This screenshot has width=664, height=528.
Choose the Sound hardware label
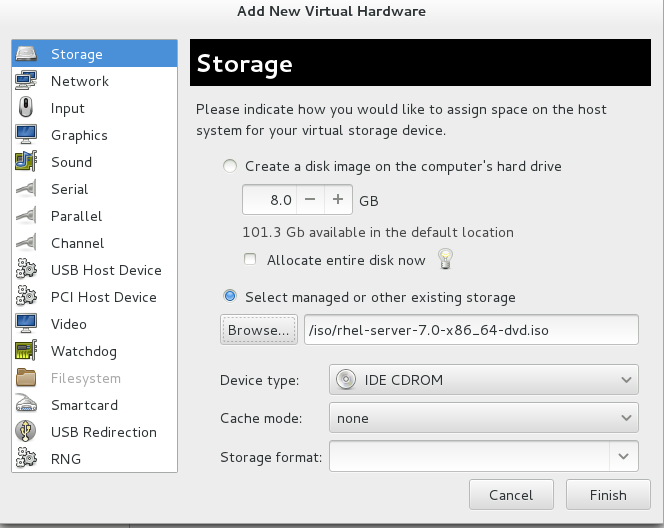[x=71, y=162]
